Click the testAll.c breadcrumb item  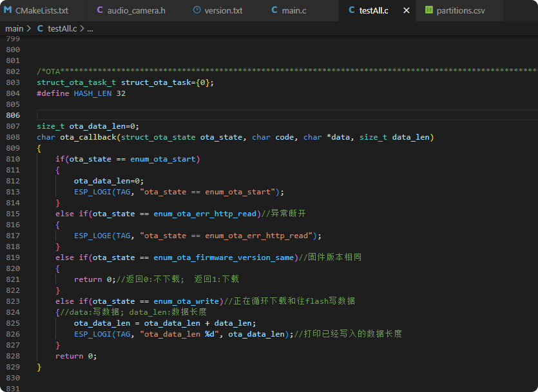(x=62, y=29)
